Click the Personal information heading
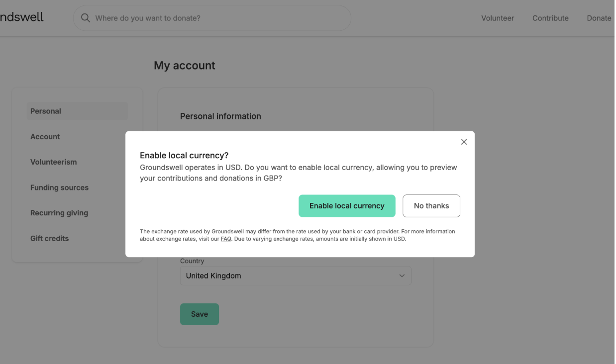This screenshot has height=364, width=616. coord(220,116)
